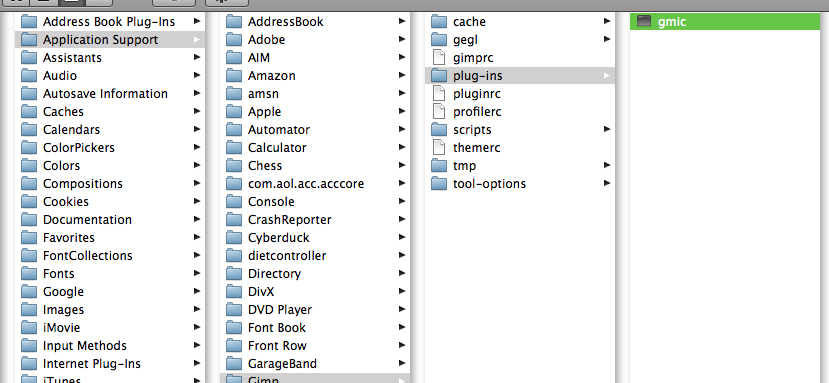Select Directory folder name
This screenshot has height=383, width=829.
click(x=274, y=273)
